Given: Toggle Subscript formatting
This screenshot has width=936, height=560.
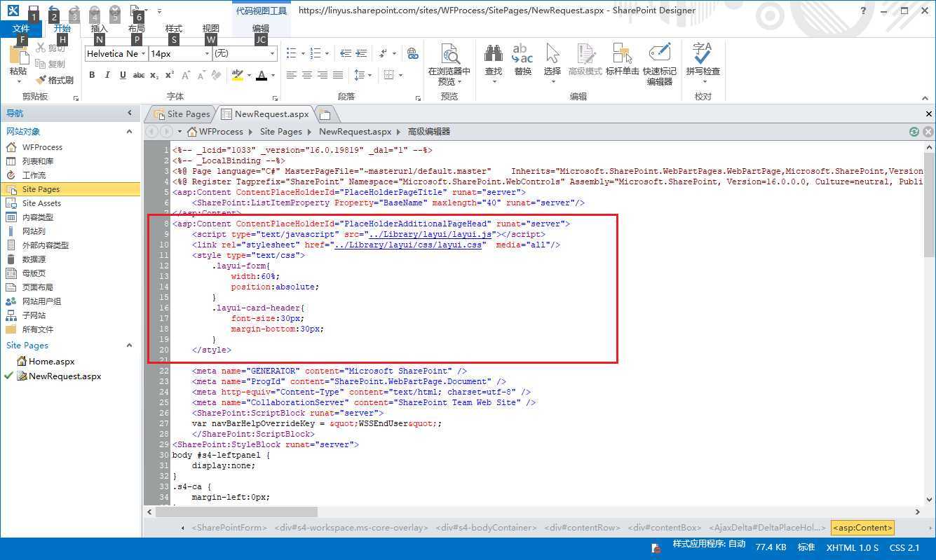Looking at the screenshot, I should tap(155, 75).
